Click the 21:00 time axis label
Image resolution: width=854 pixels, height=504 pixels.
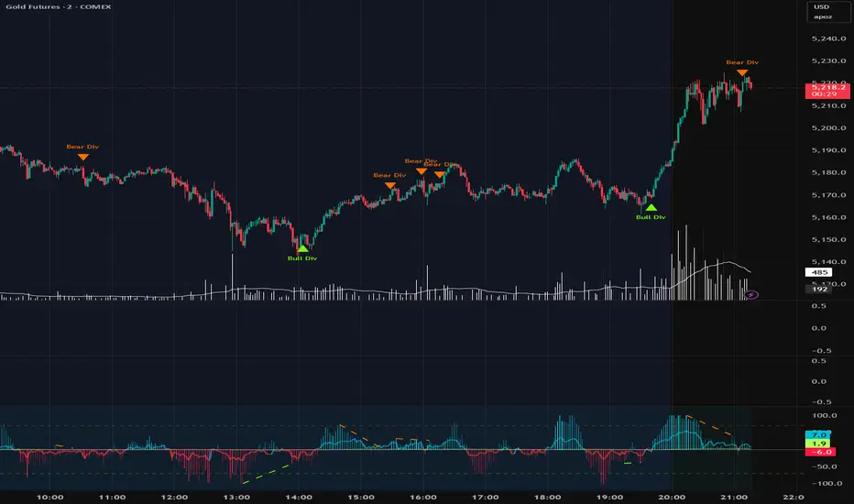[x=734, y=497]
